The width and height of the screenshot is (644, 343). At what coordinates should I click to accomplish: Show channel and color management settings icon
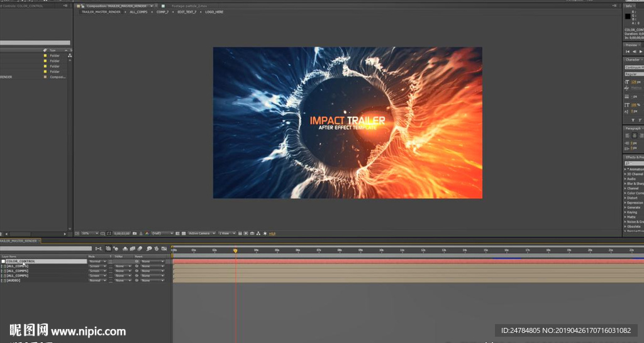tap(147, 233)
